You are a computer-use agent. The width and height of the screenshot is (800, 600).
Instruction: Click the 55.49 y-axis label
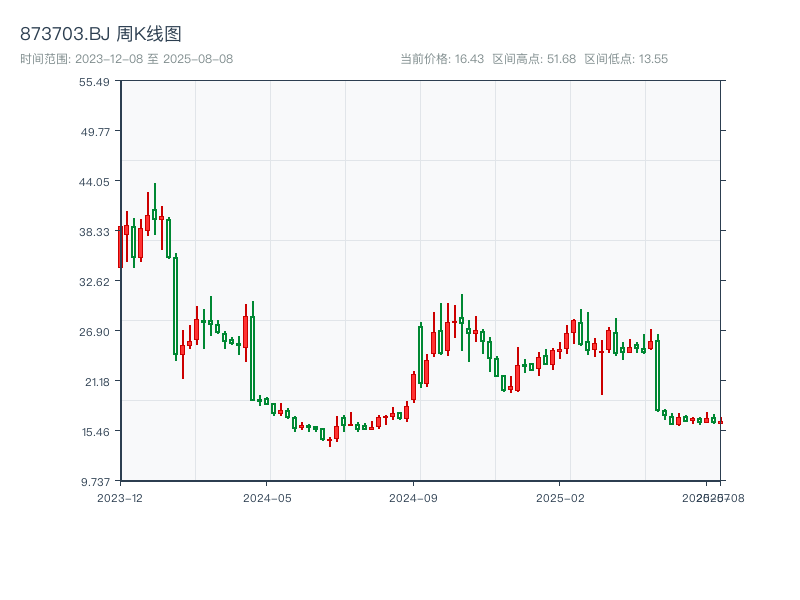pos(94,82)
